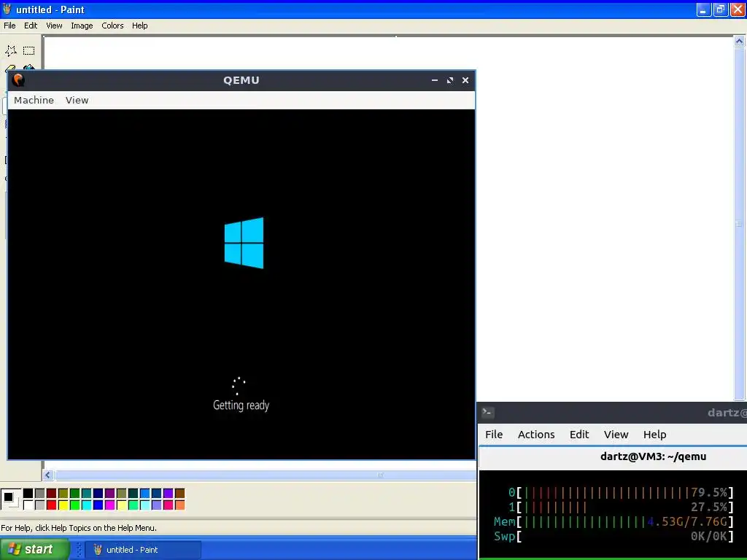
Task: Click the Paint icon in the Paint title bar
Action: click(7, 9)
